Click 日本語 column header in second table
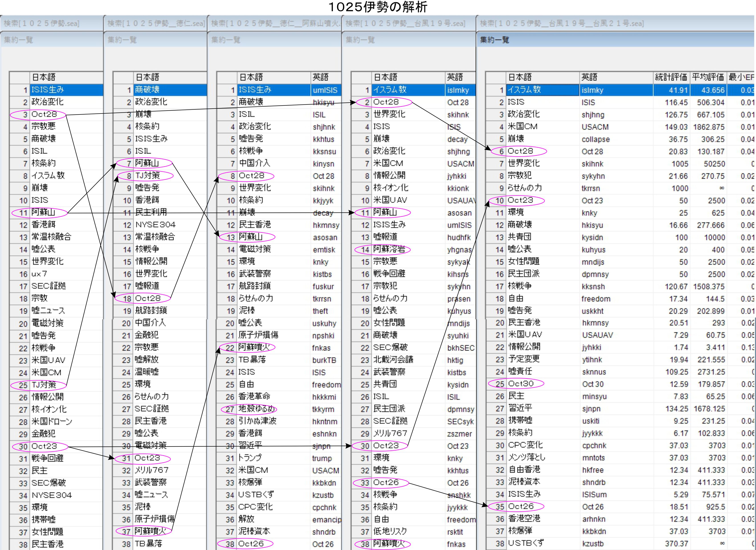 (x=147, y=77)
